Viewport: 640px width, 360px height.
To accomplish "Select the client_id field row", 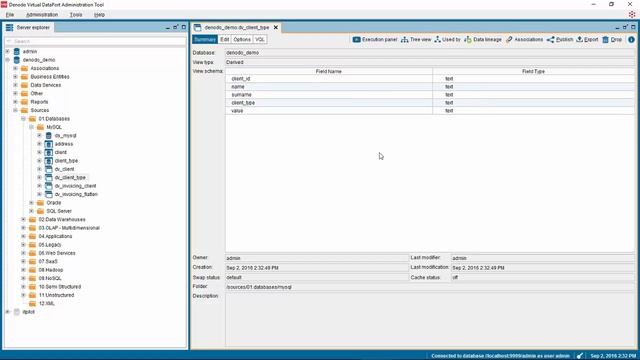I will point(430,78).
